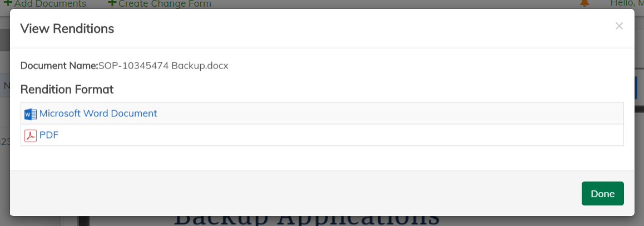Image resolution: width=644 pixels, height=226 pixels.
Task: Click the Document Name label
Action: 59,66
